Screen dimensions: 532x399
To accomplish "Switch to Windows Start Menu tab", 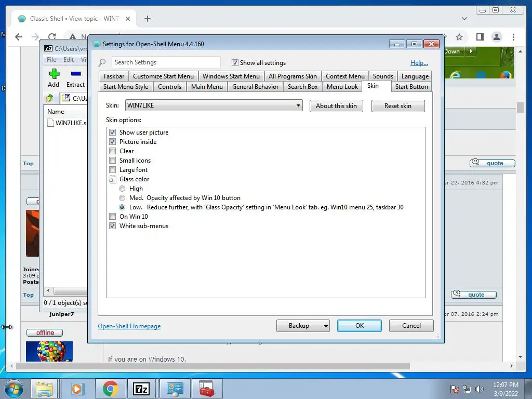I will pyautogui.click(x=231, y=76).
